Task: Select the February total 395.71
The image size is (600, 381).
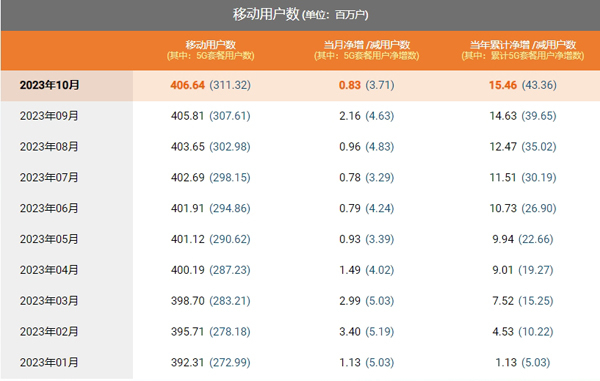Action: 188,331
